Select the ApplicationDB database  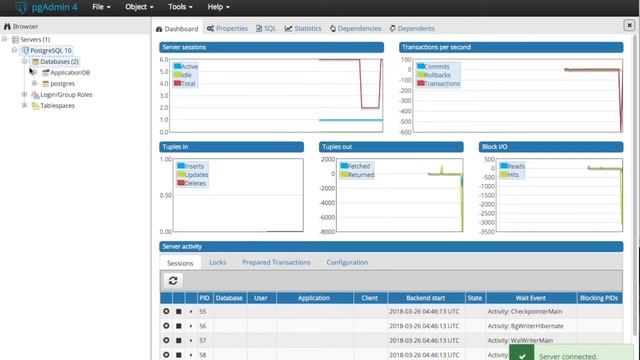pos(70,73)
